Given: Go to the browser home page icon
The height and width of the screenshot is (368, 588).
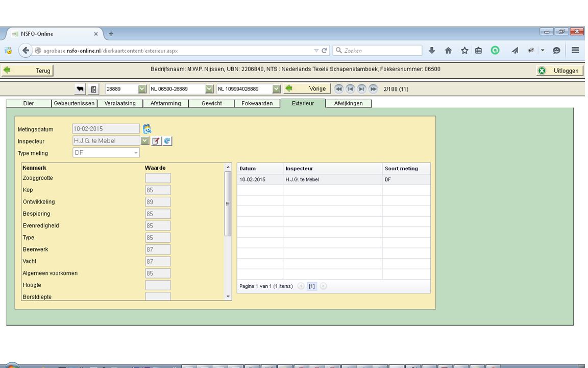Looking at the screenshot, I should pyautogui.click(x=448, y=50).
